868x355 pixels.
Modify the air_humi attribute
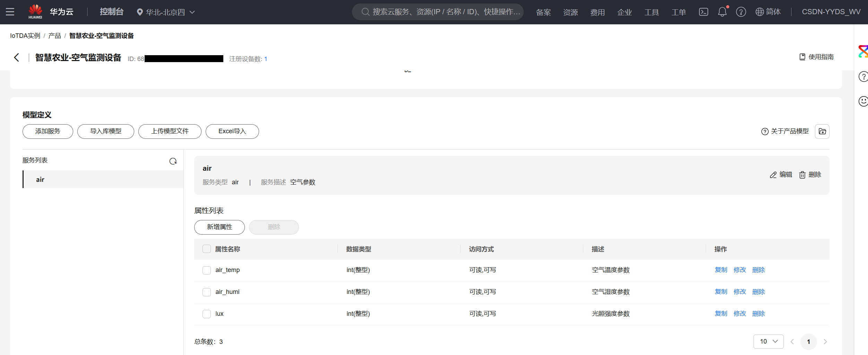pos(740,292)
